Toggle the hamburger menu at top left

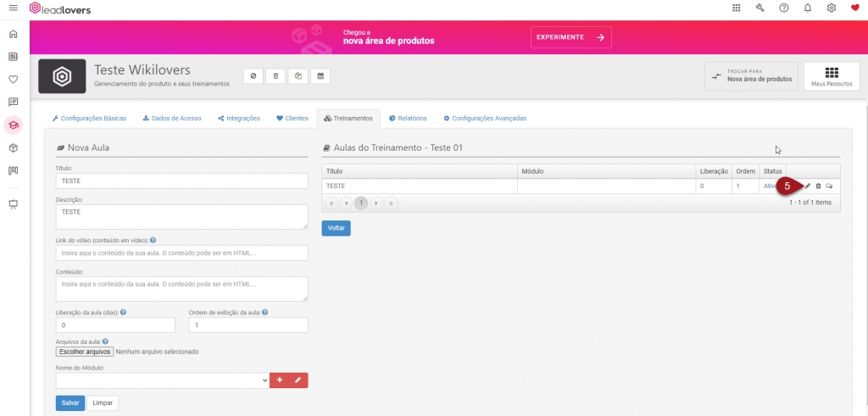point(13,8)
